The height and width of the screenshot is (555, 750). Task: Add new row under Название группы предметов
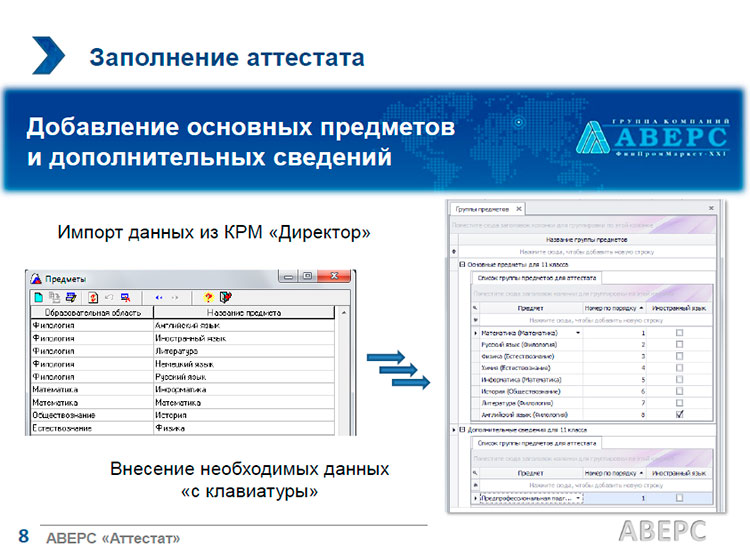(586, 252)
